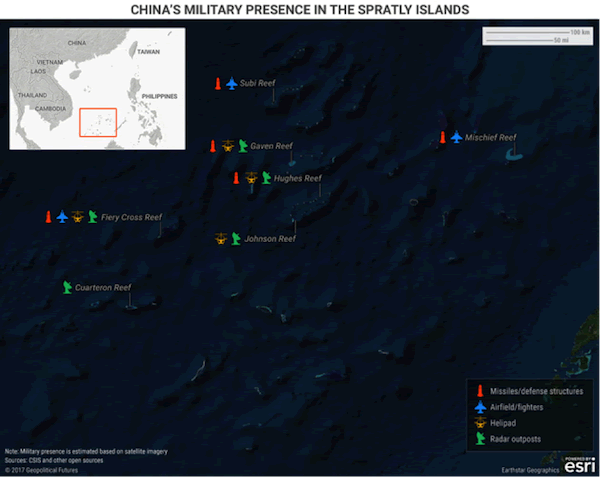The image size is (600, 477).
Task: Click the red missile icon at Mischief Reef
Action: click(442, 137)
